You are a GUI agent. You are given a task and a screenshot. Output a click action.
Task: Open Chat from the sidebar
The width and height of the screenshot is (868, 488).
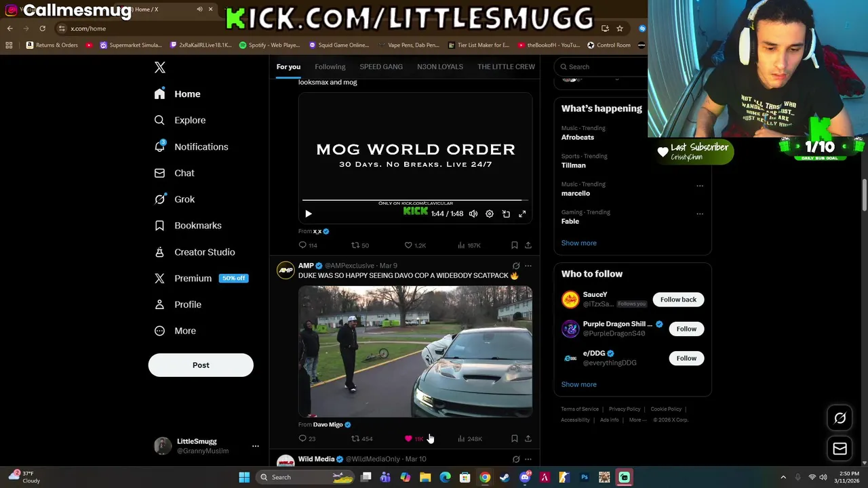pyautogui.click(x=174, y=173)
